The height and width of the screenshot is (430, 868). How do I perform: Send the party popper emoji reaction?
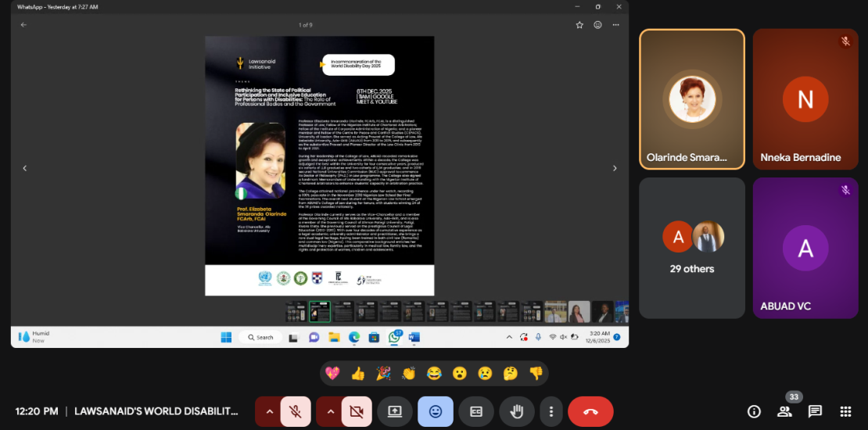pos(383,374)
